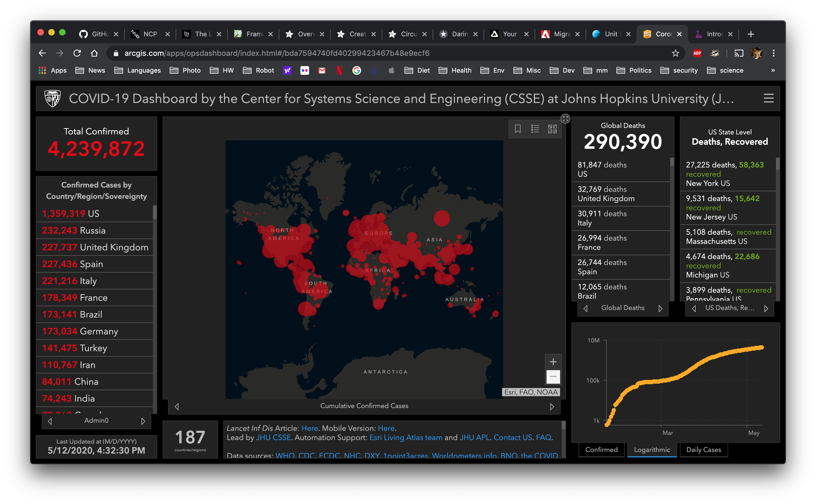Click the Global Deaths list scrollbar

(672, 162)
